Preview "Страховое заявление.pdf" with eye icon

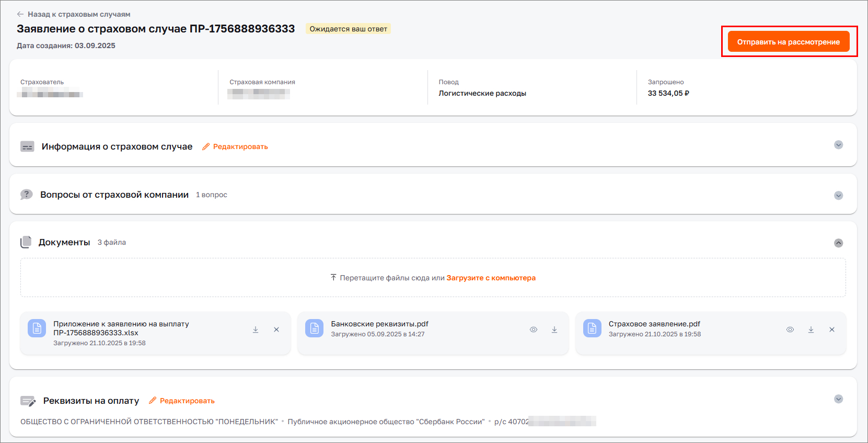click(790, 330)
